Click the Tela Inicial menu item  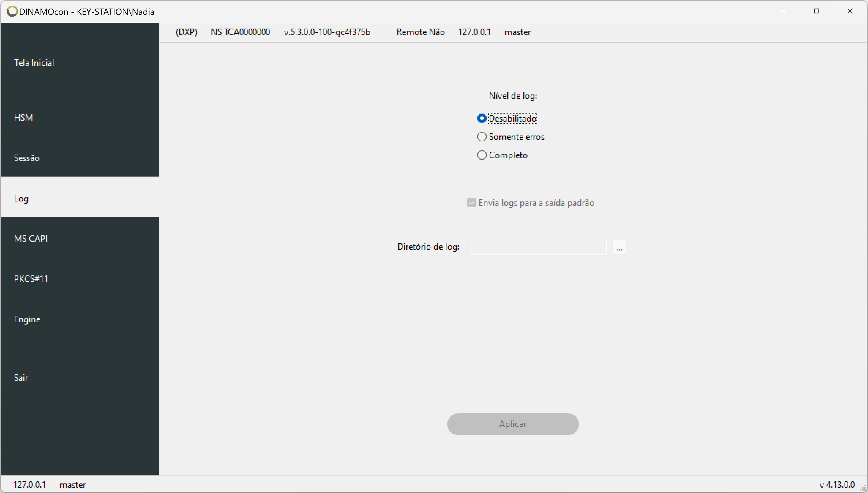click(x=34, y=62)
